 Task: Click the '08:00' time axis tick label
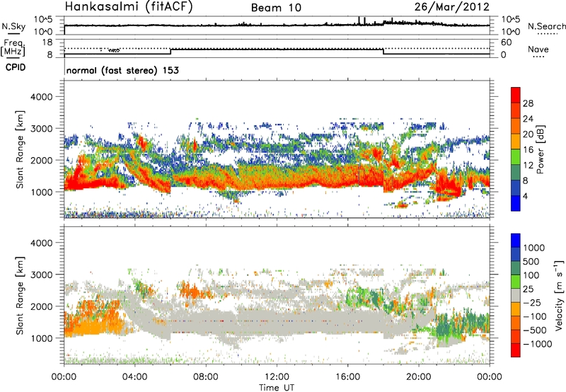206,377
